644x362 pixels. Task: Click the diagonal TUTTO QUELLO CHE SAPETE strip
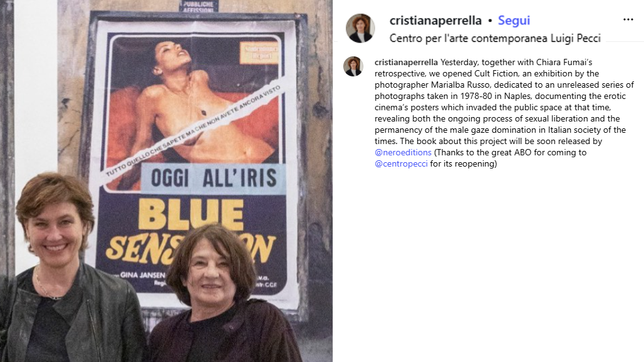(x=193, y=130)
